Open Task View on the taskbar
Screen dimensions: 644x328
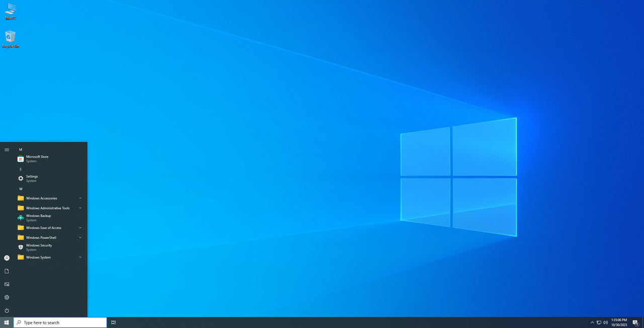[x=114, y=322]
